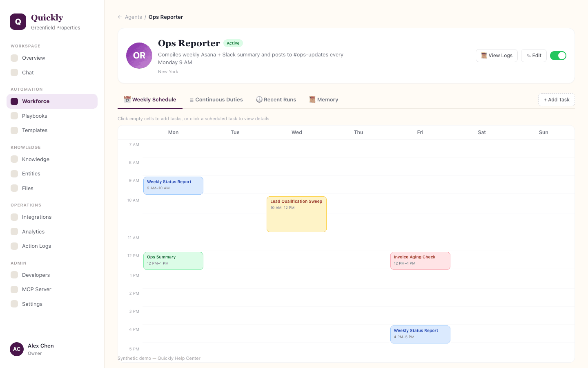Click the 7 AM time label
The image size is (588, 368).
point(134,145)
